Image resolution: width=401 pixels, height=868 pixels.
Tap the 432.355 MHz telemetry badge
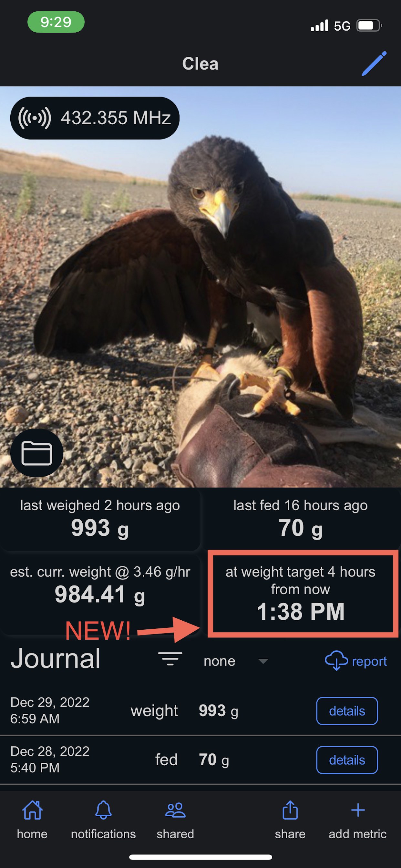coord(95,118)
